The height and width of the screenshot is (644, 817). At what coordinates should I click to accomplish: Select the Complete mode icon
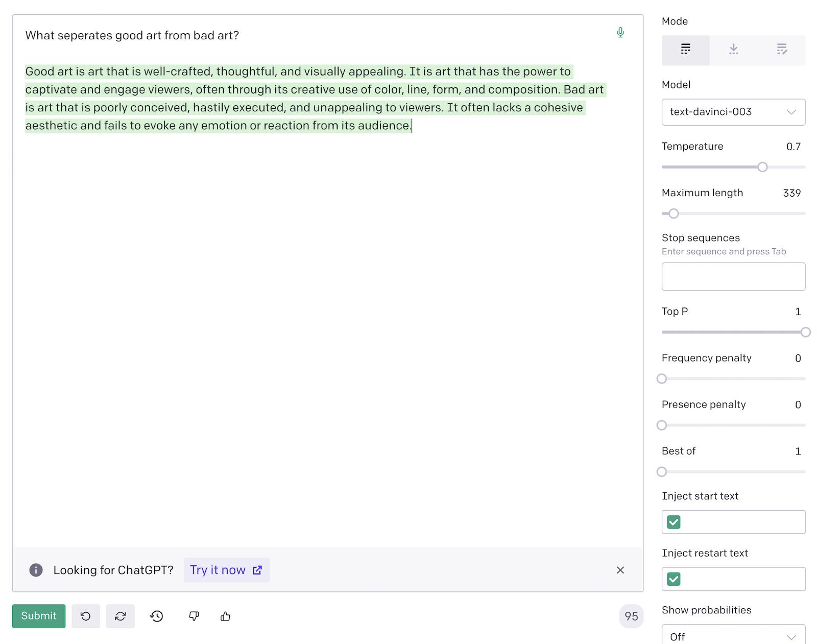[x=685, y=50]
